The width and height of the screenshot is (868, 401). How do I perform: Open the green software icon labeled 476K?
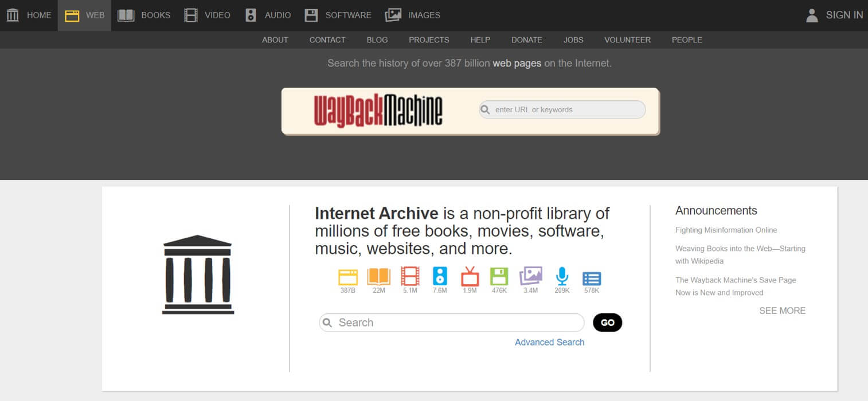coord(499,276)
